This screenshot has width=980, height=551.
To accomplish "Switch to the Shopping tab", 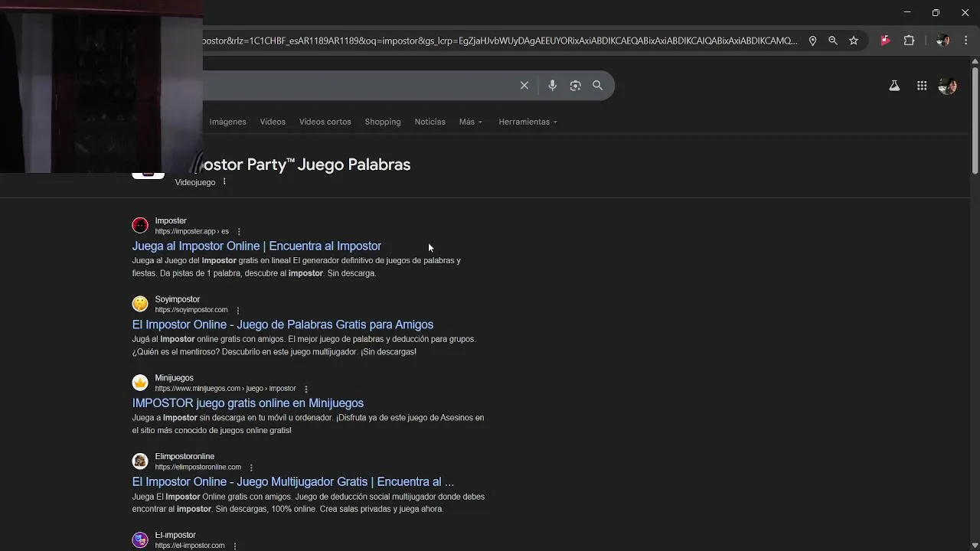I will click(x=383, y=122).
